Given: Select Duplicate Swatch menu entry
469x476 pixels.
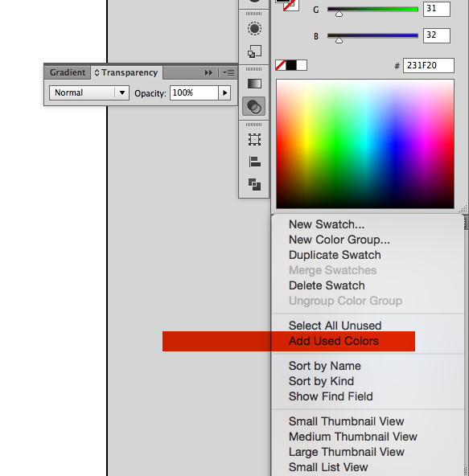Looking at the screenshot, I should [x=335, y=255].
